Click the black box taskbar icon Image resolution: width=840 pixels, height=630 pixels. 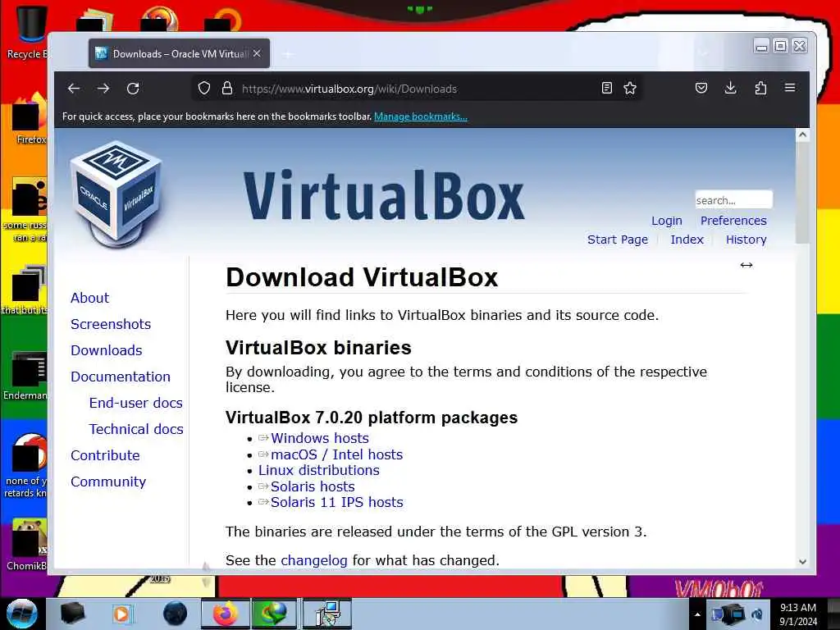(72, 614)
